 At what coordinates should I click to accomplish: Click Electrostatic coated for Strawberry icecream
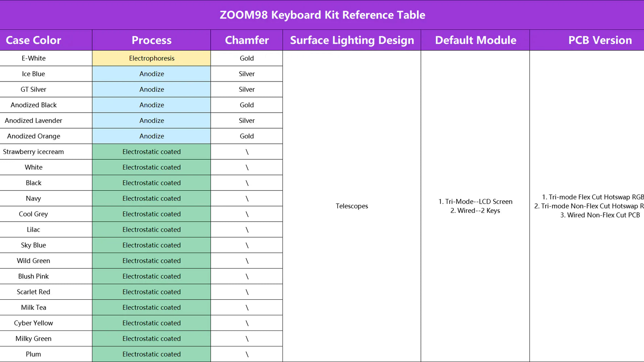[x=152, y=152]
